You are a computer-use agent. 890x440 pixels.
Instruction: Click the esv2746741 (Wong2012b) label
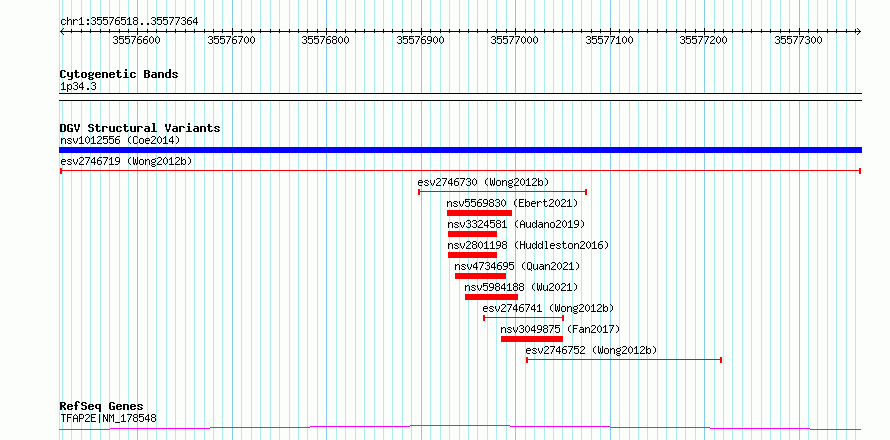pos(548,308)
